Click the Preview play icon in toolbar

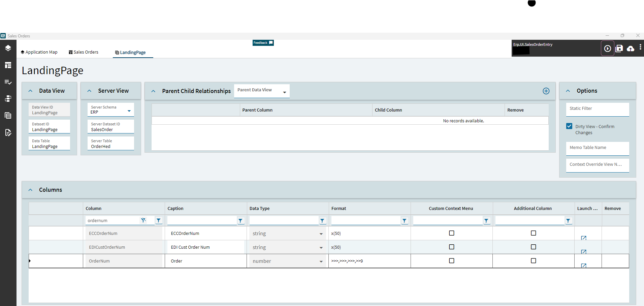click(x=607, y=49)
